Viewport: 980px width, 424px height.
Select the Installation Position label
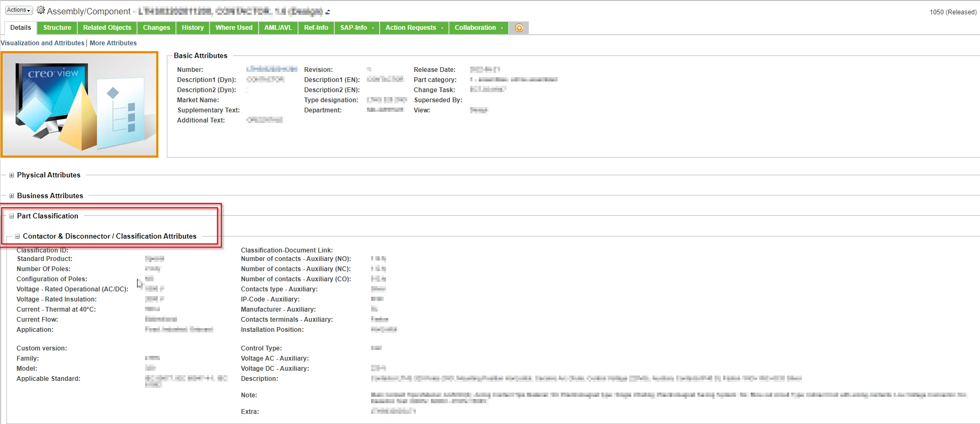point(272,330)
